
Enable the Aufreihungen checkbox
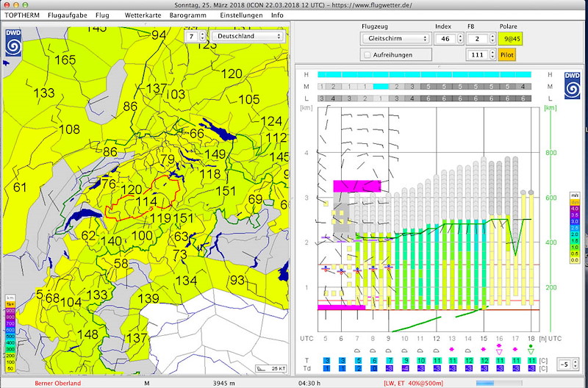tap(367, 54)
